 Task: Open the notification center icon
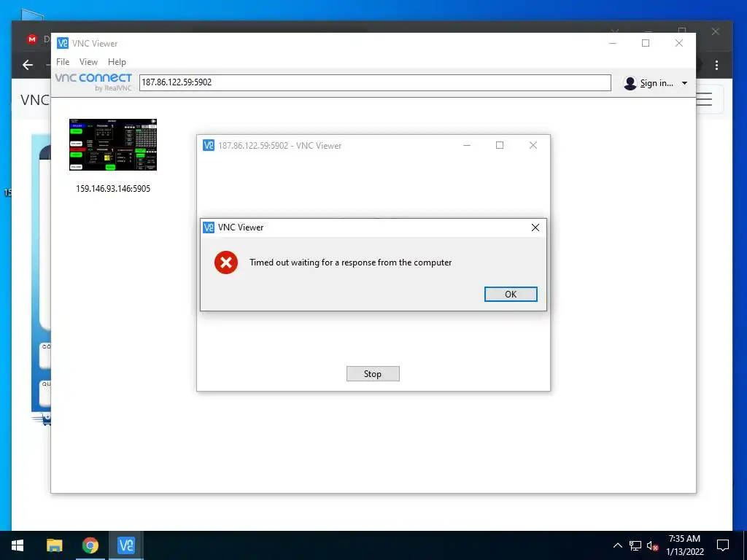click(x=723, y=545)
